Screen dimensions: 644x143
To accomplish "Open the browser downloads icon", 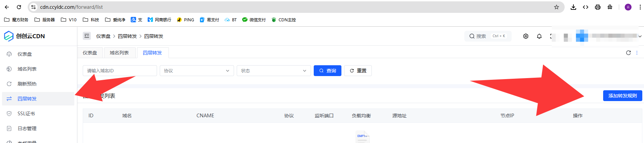I will pyautogui.click(x=573, y=7).
